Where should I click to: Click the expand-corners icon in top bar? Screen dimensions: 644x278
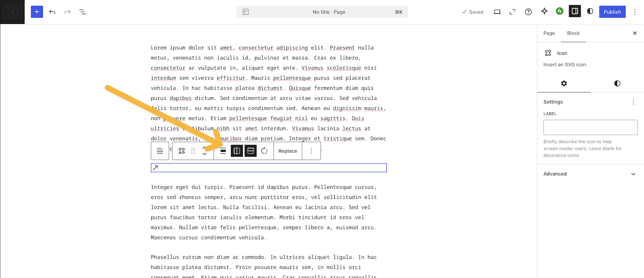tap(512, 12)
